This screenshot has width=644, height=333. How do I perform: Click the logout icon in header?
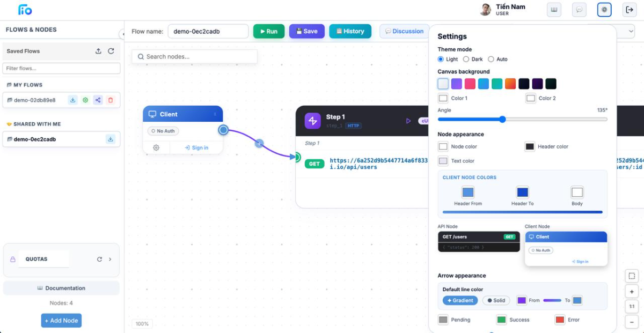630,10
